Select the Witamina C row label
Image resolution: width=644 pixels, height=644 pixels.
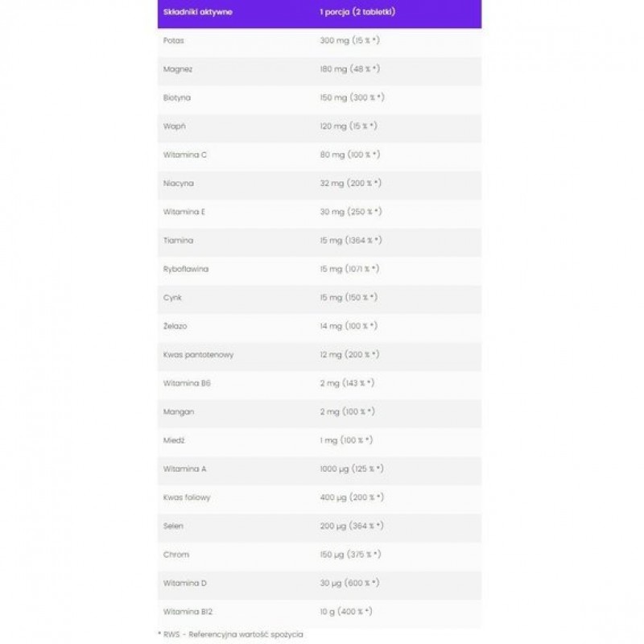(180, 155)
